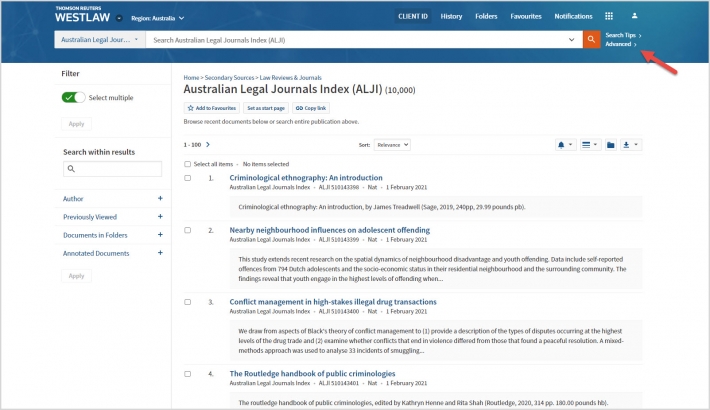Expand the Author filter
The image size is (710, 410).
tap(160, 198)
